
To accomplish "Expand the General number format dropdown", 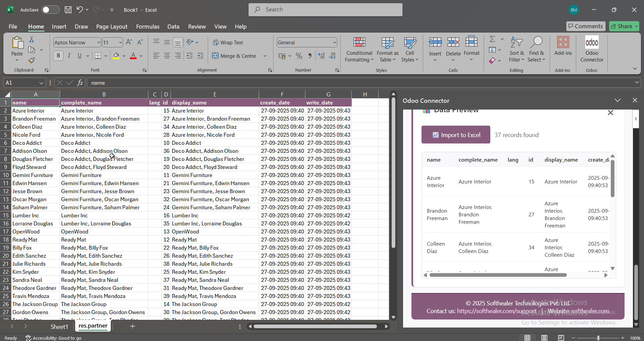I will pyautogui.click(x=335, y=43).
